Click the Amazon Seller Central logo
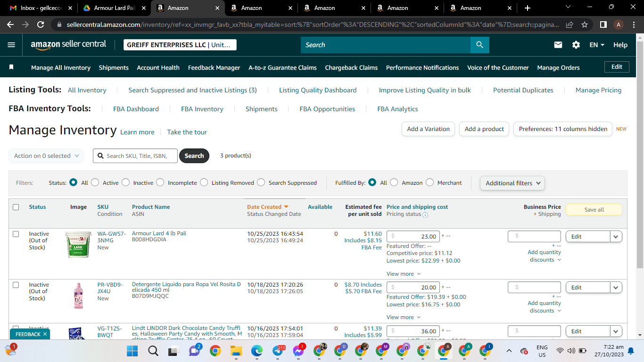The height and width of the screenshot is (362, 644). (x=69, y=45)
